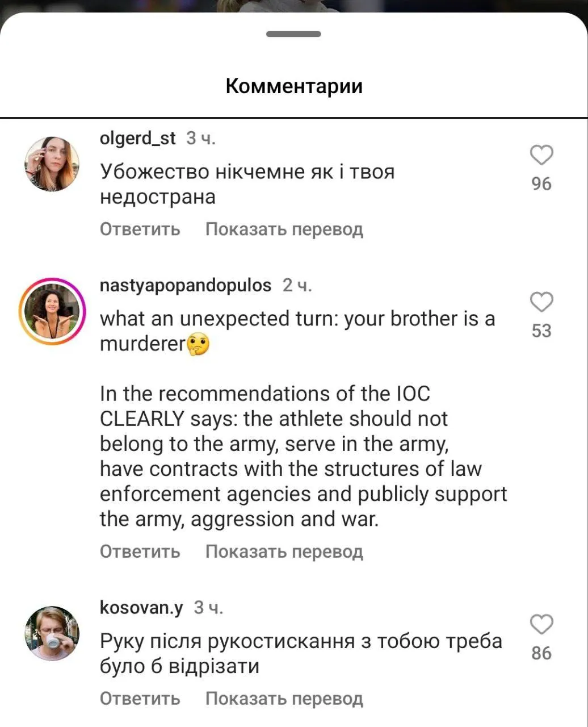Tap the Комментарии header title
This screenshot has width=588, height=727.
click(x=294, y=86)
